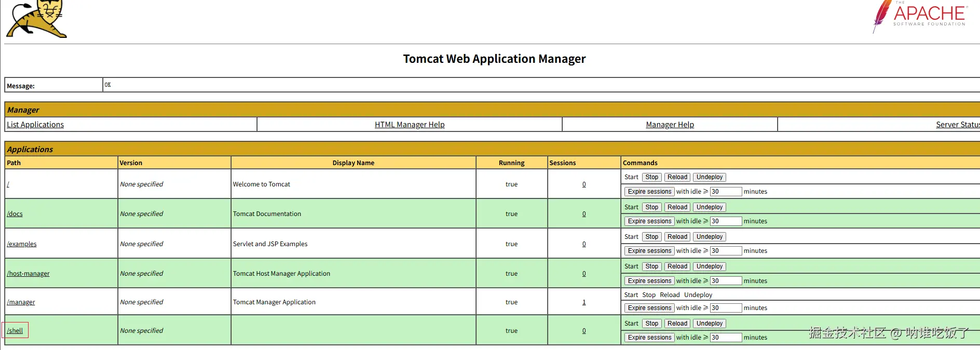This screenshot has height=350, width=980.
Task: Expire sessions for /shell
Action: tap(649, 338)
